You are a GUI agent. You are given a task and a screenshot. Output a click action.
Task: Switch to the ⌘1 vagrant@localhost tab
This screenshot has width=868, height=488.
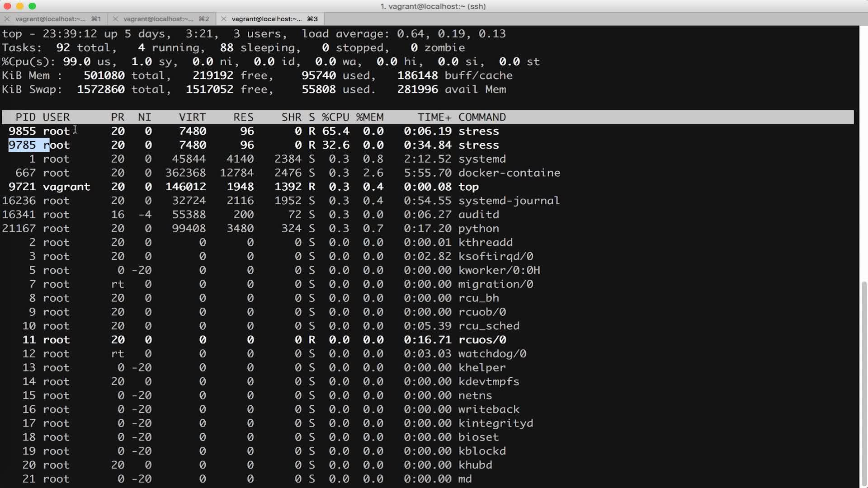51,19
